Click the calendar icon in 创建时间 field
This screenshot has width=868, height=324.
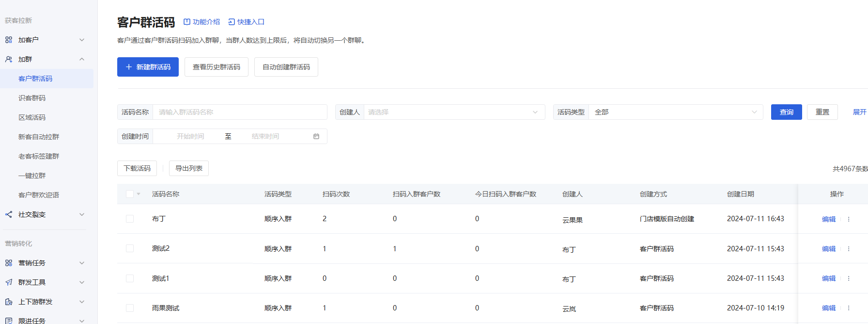coord(316,136)
